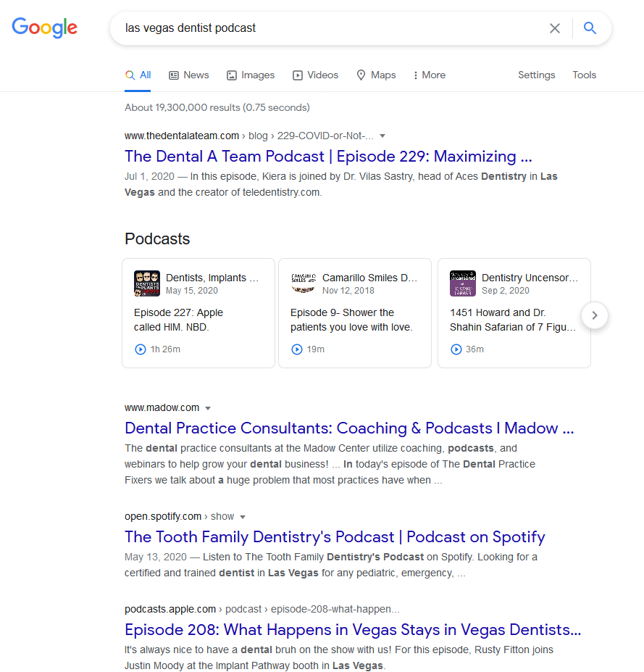Click Camarillo Smiles podcast thumbnail
The image size is (644, 672).
[304, 283]
